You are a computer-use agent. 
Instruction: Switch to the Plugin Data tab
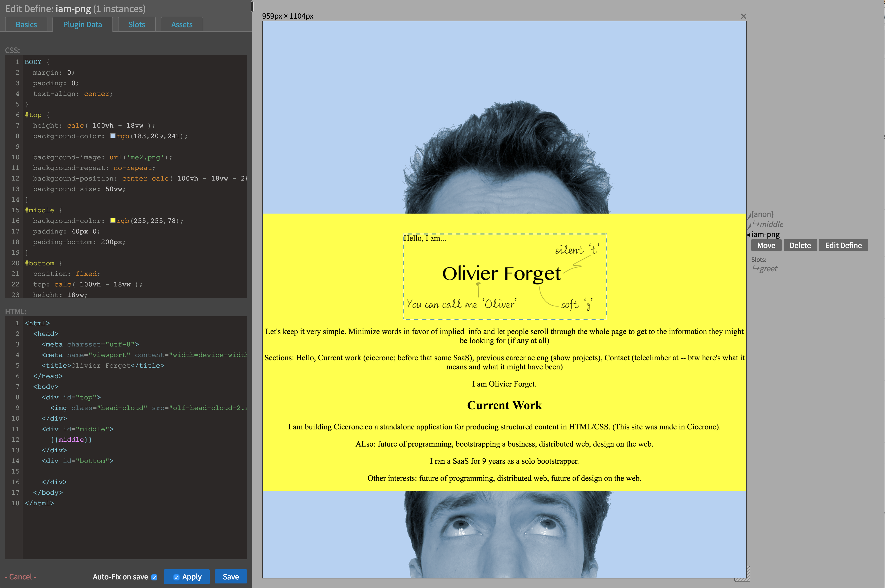[x=82, y=25]
